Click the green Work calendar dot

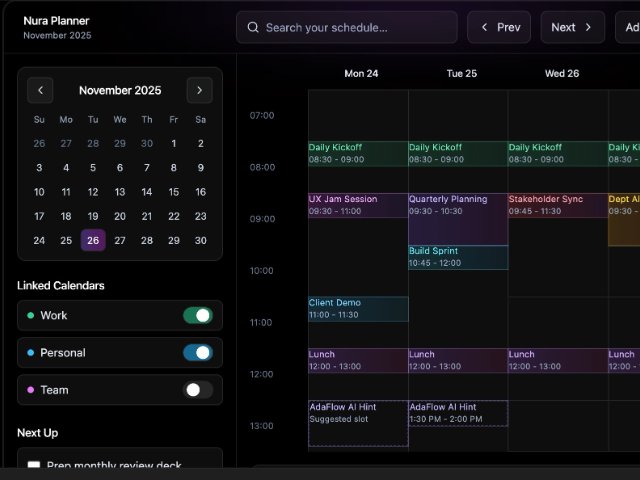(x=30, y=315)
